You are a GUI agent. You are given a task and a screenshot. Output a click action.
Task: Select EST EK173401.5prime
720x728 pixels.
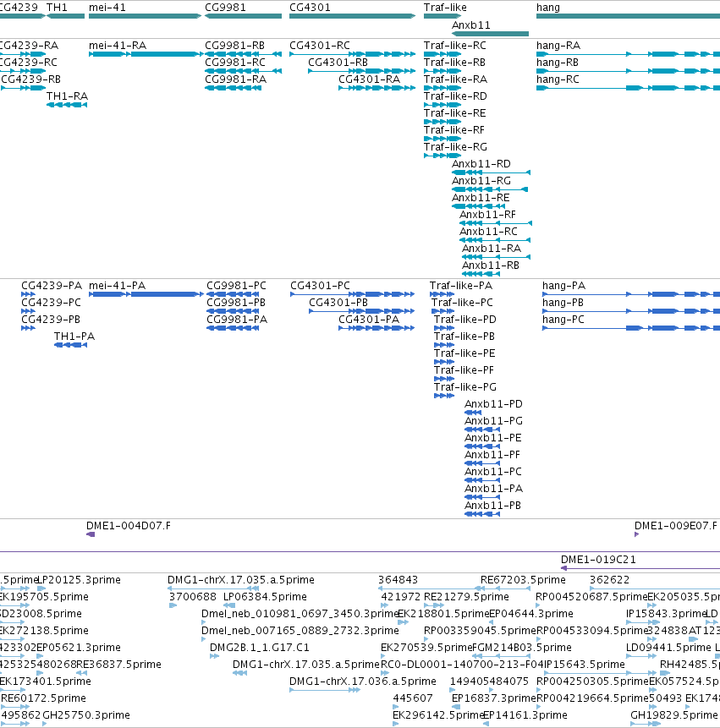(x=45, y=681)
